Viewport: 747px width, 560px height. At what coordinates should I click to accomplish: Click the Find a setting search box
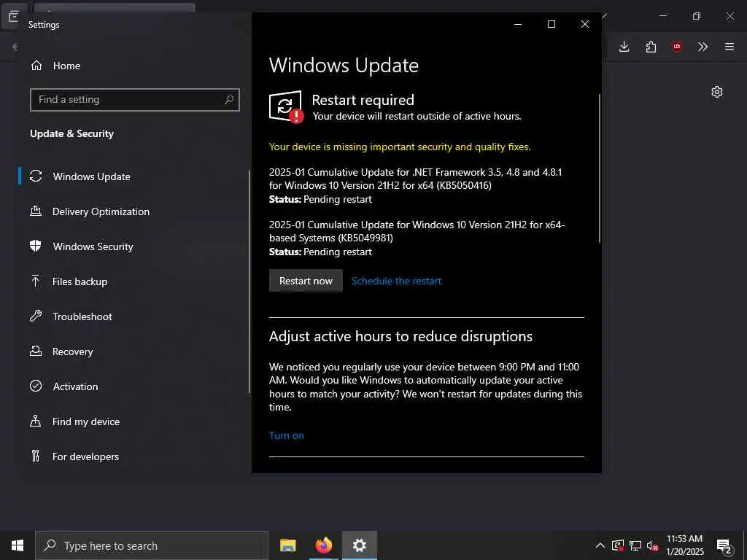coord(135,99)
